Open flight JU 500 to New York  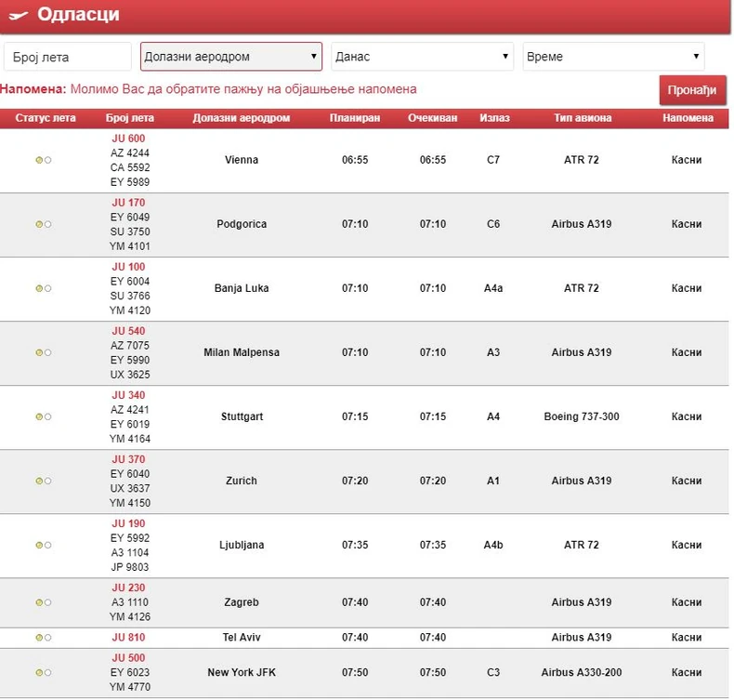[129, 657]
